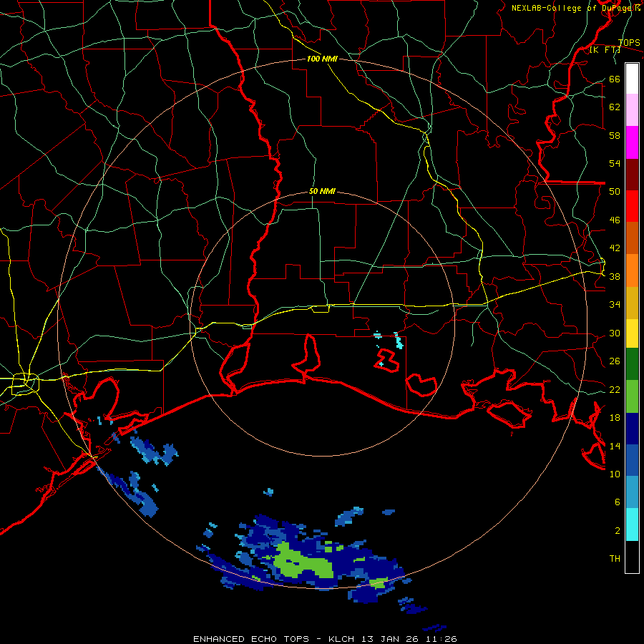This screenshot has width=644, height=644.
Task: Click the 62 legend value
Action: click(615, 107)
